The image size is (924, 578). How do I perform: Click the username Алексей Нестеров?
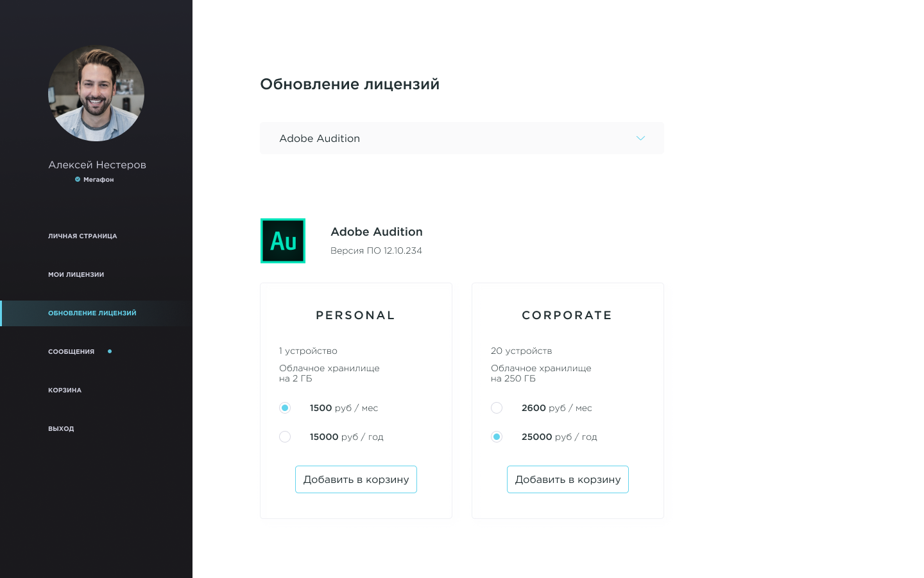click(98, 165)
